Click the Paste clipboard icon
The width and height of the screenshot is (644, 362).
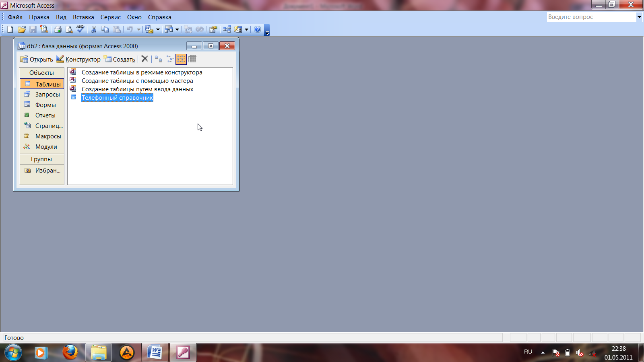[x=117, y=29]
